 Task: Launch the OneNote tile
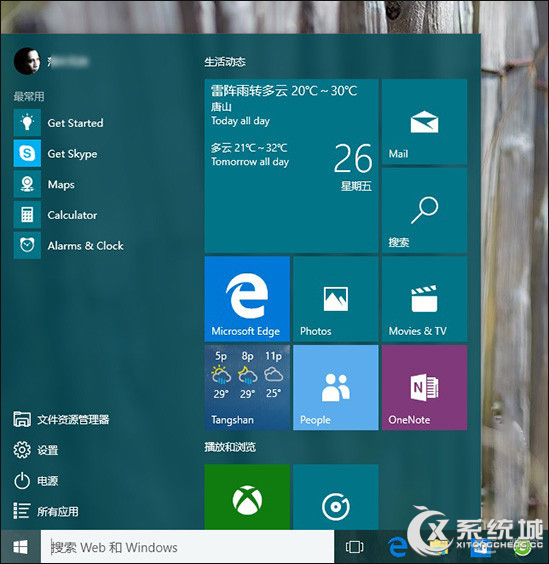(x=425, y=387)
